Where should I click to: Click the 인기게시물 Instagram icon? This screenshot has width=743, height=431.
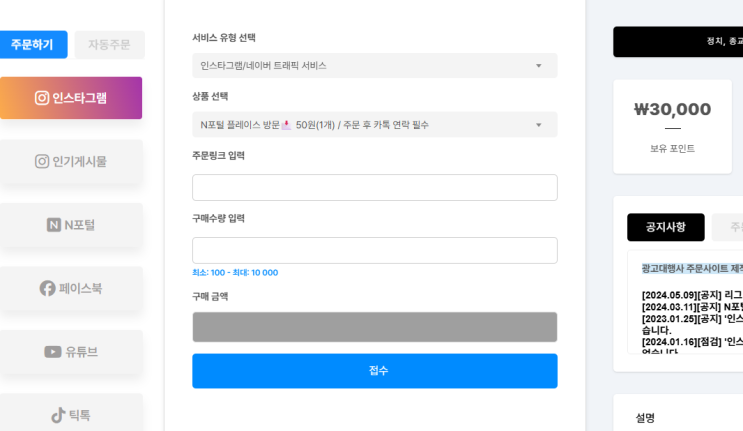(x=42, y=161)
